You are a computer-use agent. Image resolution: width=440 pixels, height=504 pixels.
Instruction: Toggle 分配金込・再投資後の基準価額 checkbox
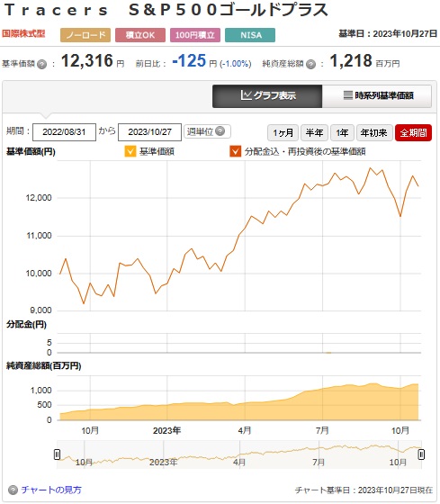(x=235, y=151)
